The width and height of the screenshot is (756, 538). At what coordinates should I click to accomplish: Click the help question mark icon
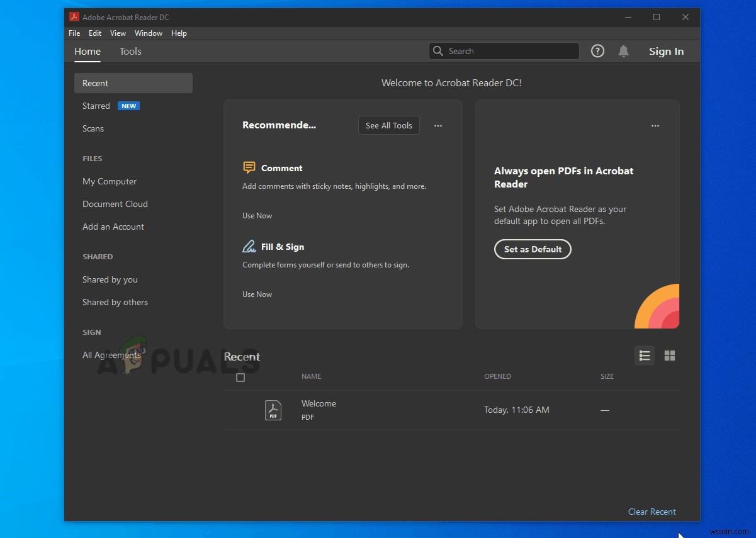[x=597, y=51]
